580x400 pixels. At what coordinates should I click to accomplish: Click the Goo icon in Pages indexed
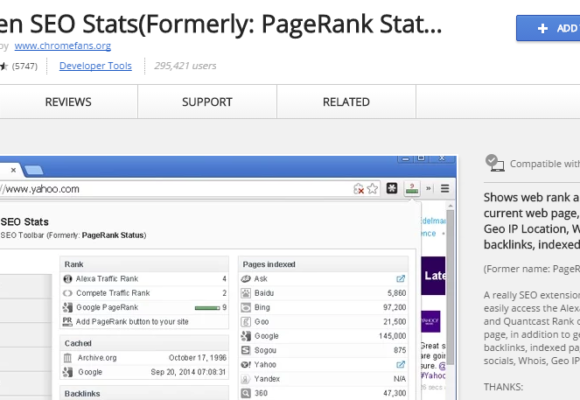[x=246, y=322]
